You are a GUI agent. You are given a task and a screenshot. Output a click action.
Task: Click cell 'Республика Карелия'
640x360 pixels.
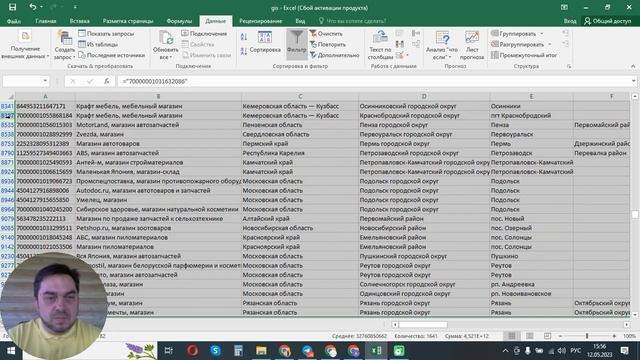(300, 153)
